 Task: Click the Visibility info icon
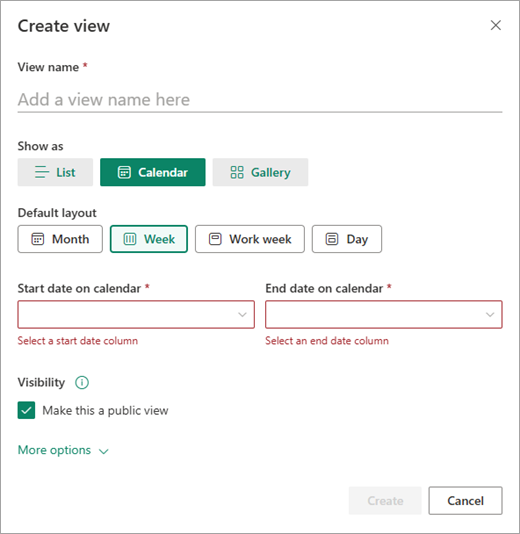(82, 382)
